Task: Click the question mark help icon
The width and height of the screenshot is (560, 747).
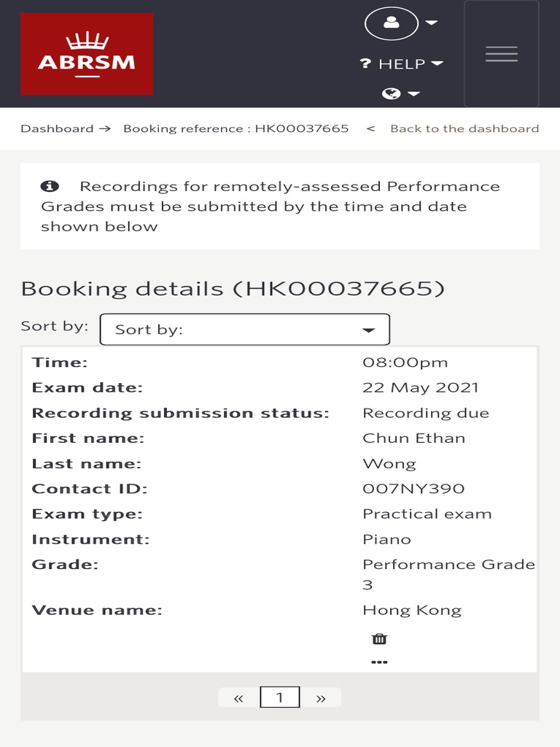Action: (366, 64)
